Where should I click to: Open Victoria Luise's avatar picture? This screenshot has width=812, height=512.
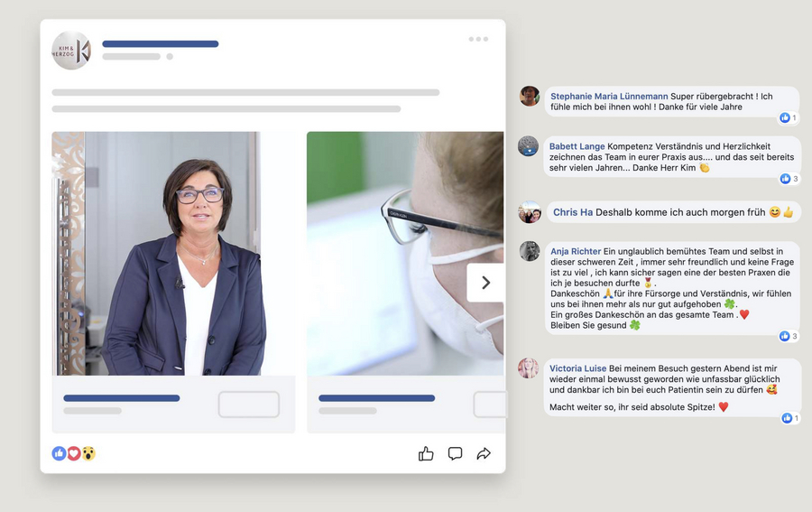pos(529,368)
